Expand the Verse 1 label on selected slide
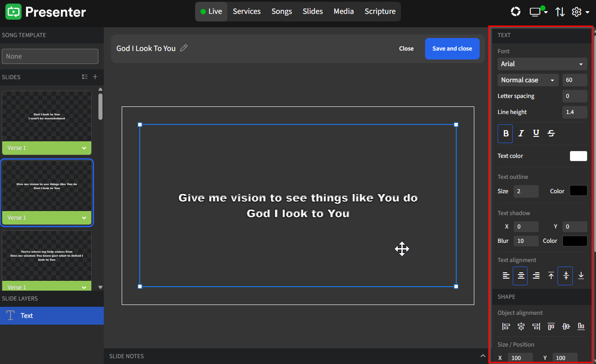596x364 pixels. pyautogui.click(x=85, y=217)
